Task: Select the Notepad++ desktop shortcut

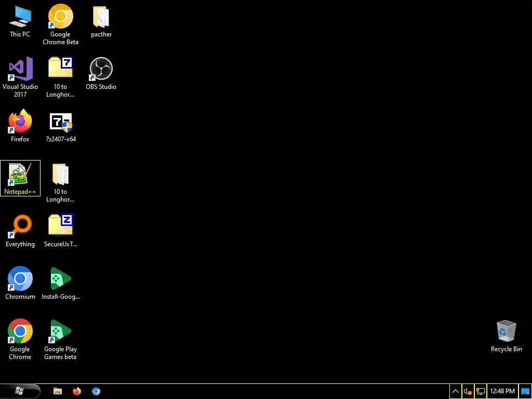Action: (x=20, y=179)
